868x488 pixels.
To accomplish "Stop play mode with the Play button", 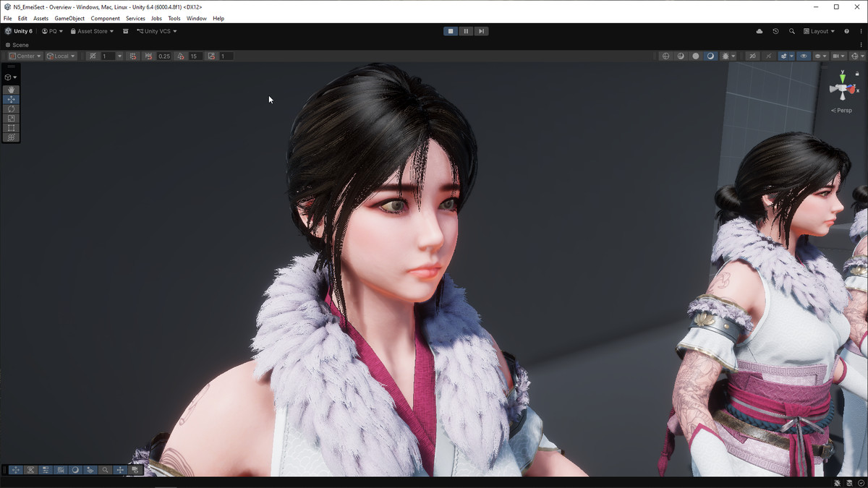I will click(451, 31).
